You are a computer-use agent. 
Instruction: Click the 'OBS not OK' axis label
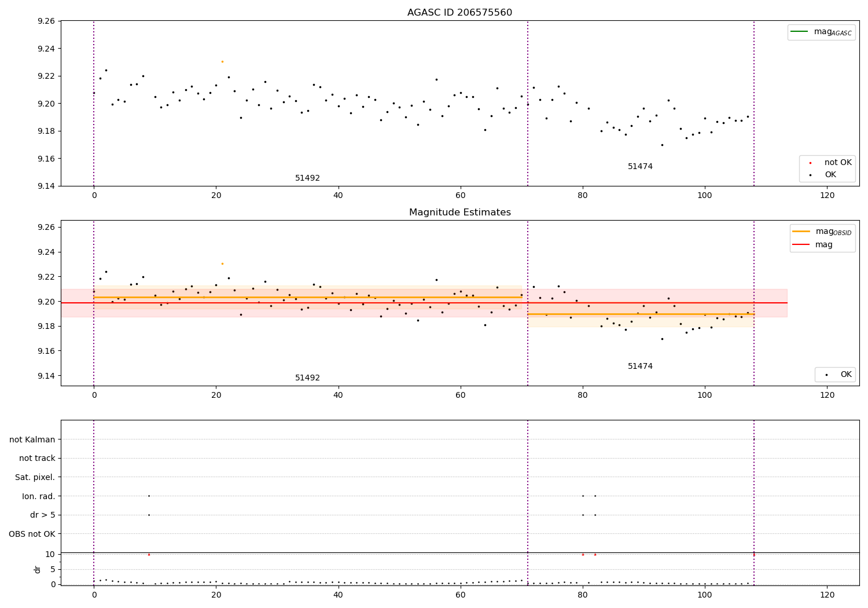tap(32, 534)
